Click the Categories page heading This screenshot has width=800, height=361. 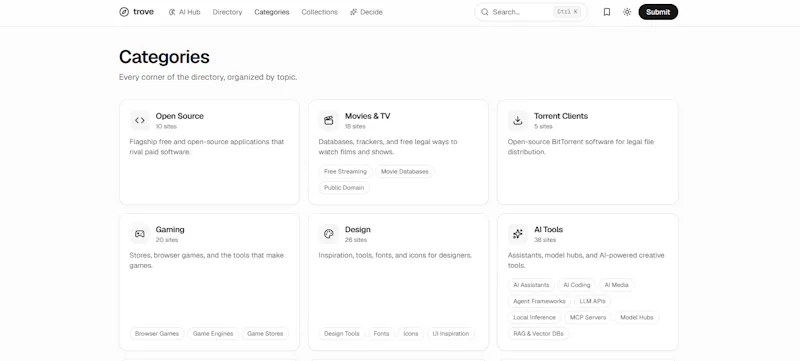164,57
